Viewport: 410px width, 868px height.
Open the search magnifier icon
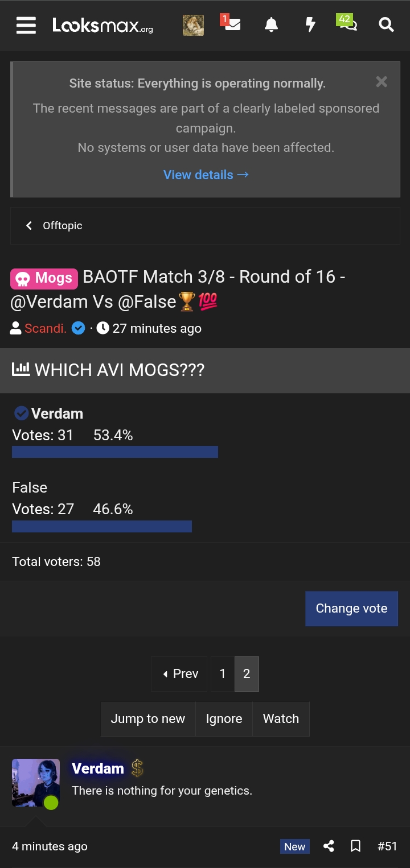(x=386, y=25)
